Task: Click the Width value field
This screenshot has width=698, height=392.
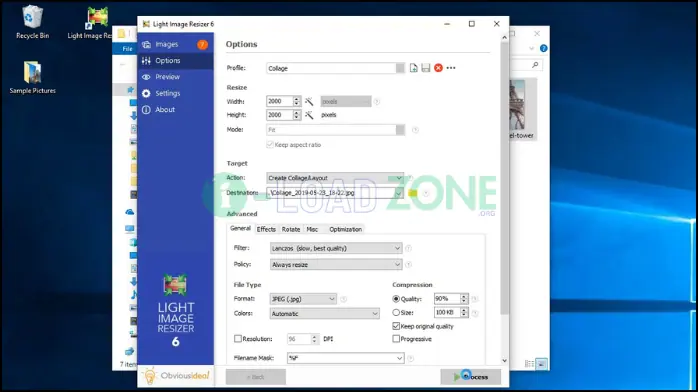Action: 279,101
